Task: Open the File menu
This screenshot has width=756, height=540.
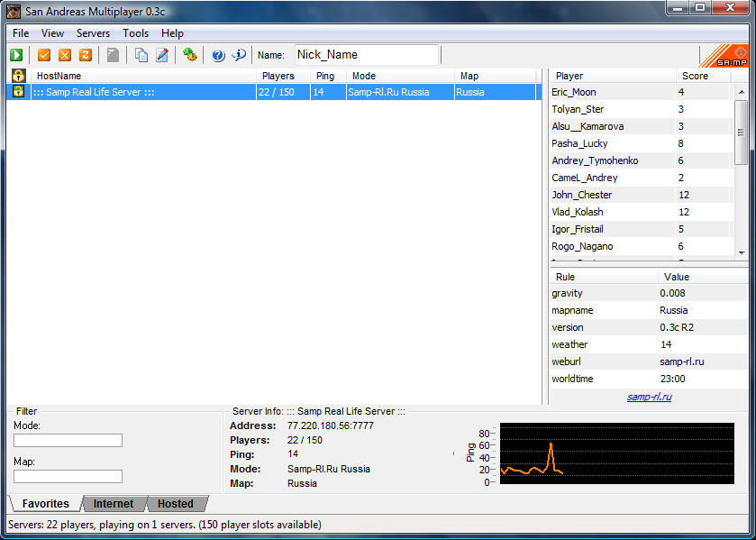Action: tap(21, 33)
